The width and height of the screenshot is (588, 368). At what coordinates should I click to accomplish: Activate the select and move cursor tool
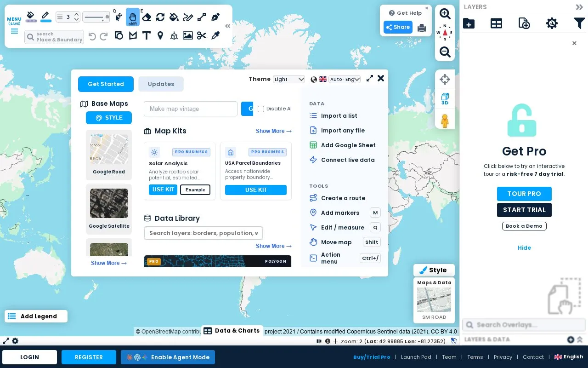point(119,17)
